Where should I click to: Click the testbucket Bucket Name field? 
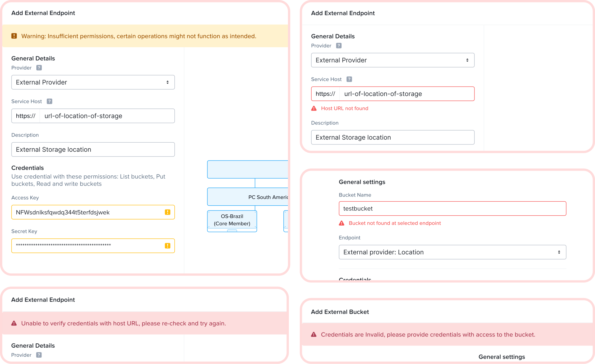(x=452, y=209)
